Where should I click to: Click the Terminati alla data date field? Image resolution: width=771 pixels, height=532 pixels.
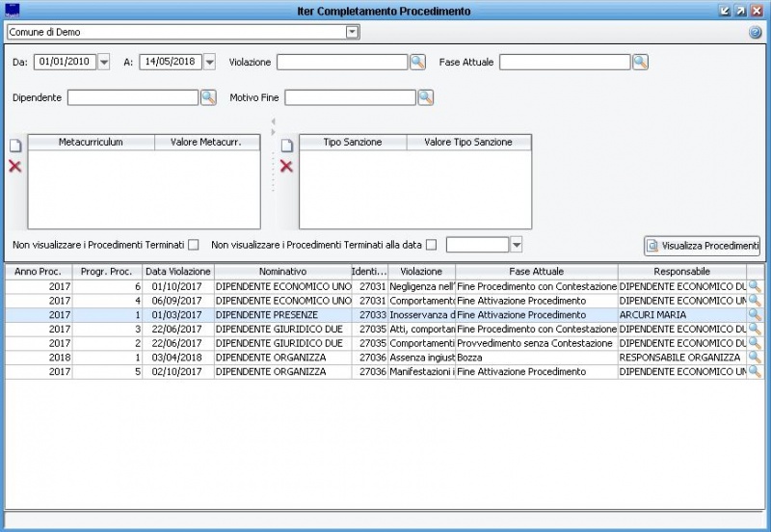[x=477, y=245]
